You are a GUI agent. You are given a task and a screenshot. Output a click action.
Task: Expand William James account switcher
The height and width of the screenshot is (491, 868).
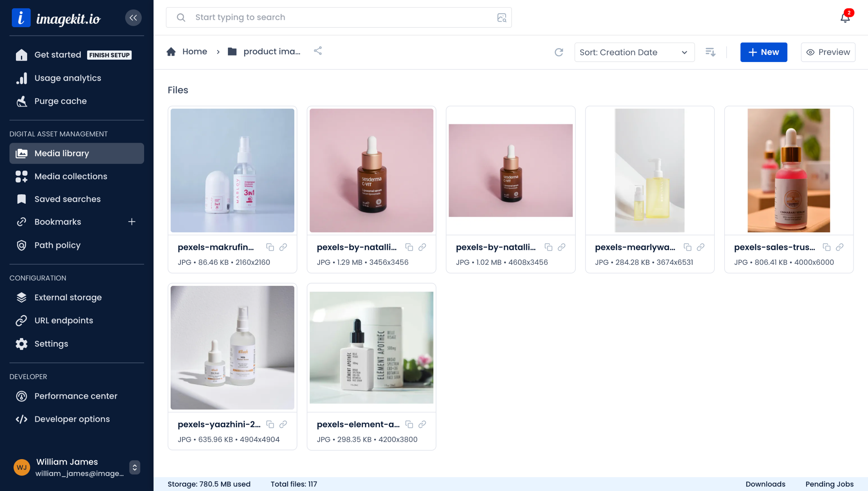tap(135, 467)
